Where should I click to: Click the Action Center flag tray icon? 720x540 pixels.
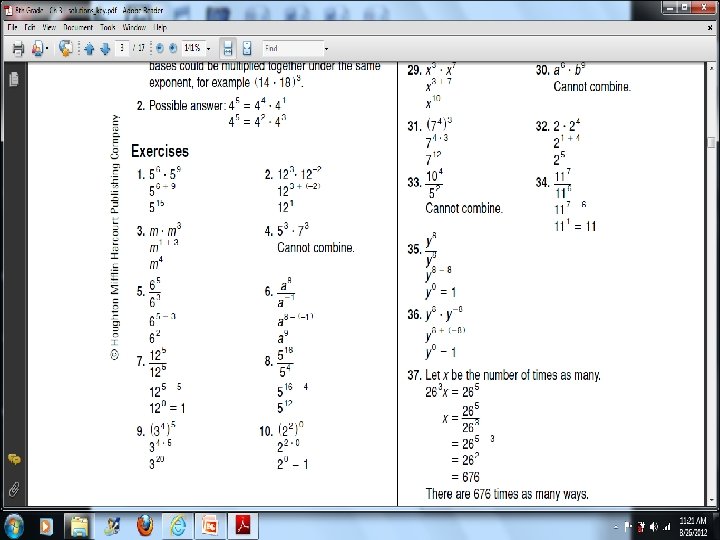pos(628,527)
